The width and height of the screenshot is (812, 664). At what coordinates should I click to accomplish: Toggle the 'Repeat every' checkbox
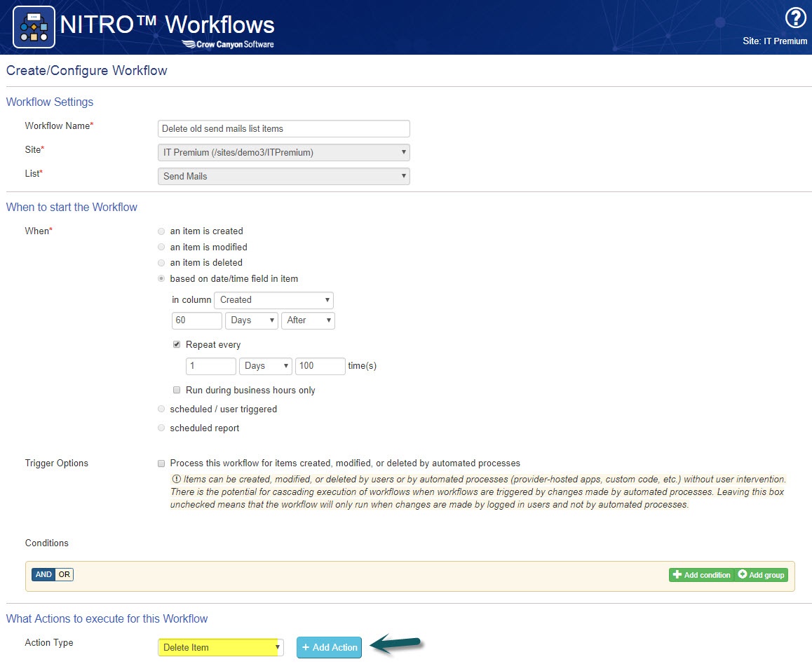(177, 345)
